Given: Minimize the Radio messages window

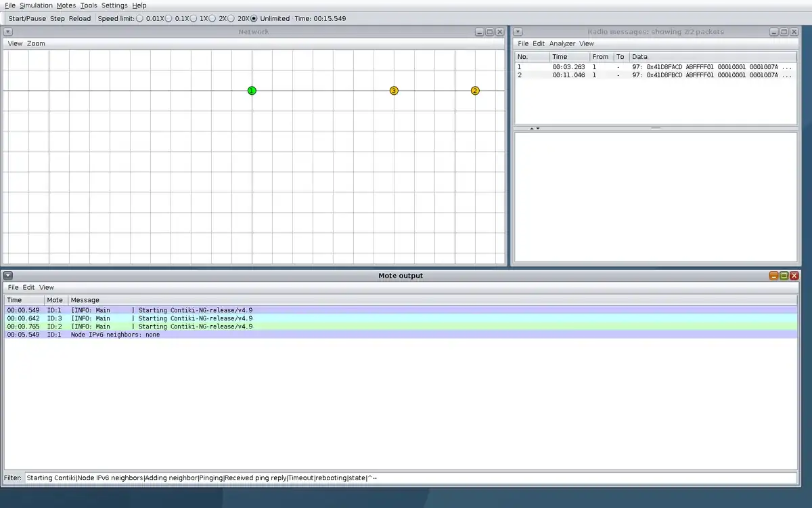Looking at the screenshot, I should pyautogui.click(x=774, y=32).
